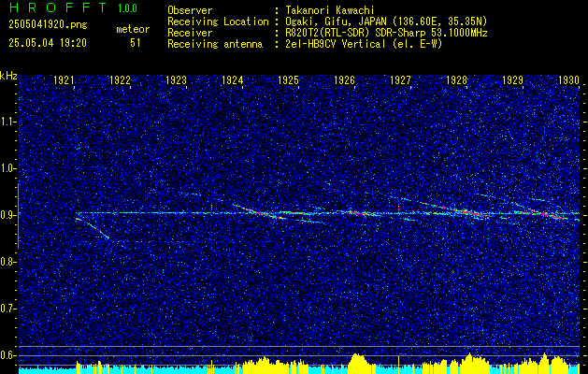Click the meteor label above the count

pyautogui.click(x=133, y=29)
